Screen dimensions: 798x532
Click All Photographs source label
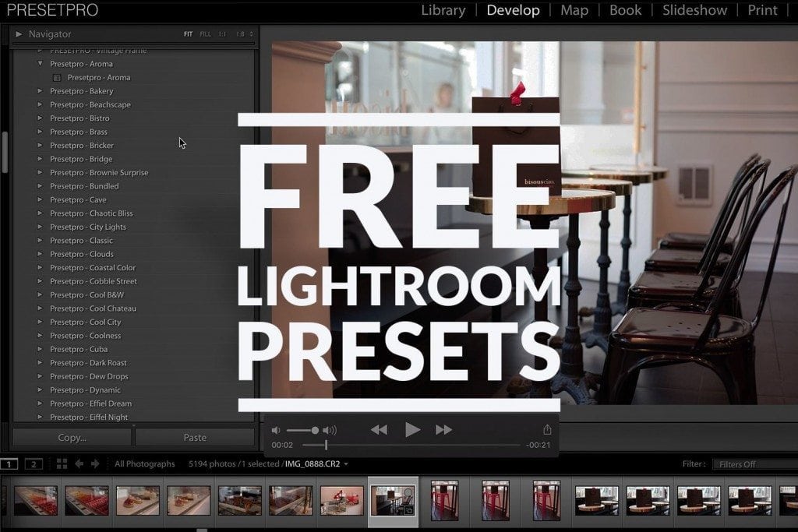pyautogui.click(x=144, y=464)
